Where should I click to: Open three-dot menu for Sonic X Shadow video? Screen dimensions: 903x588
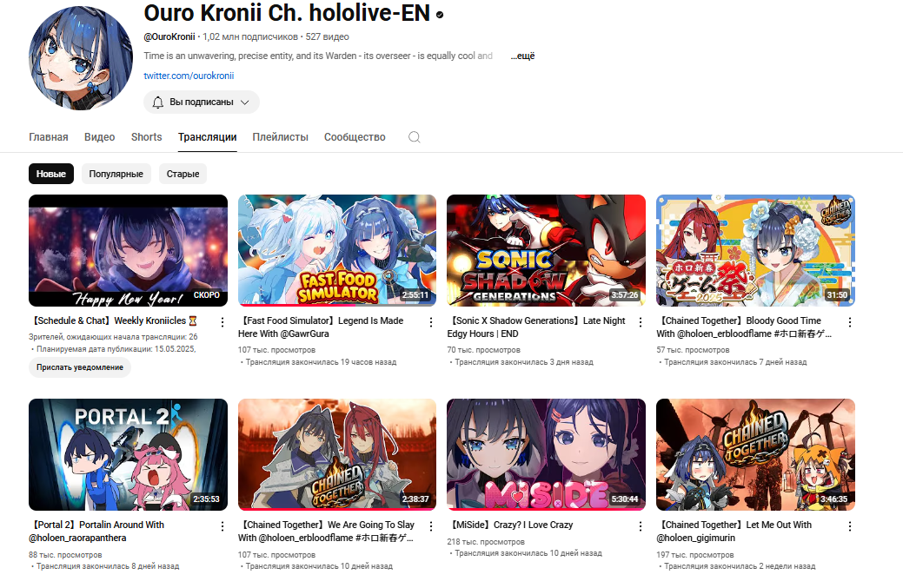pyautogui.click(x=641, y=322)
